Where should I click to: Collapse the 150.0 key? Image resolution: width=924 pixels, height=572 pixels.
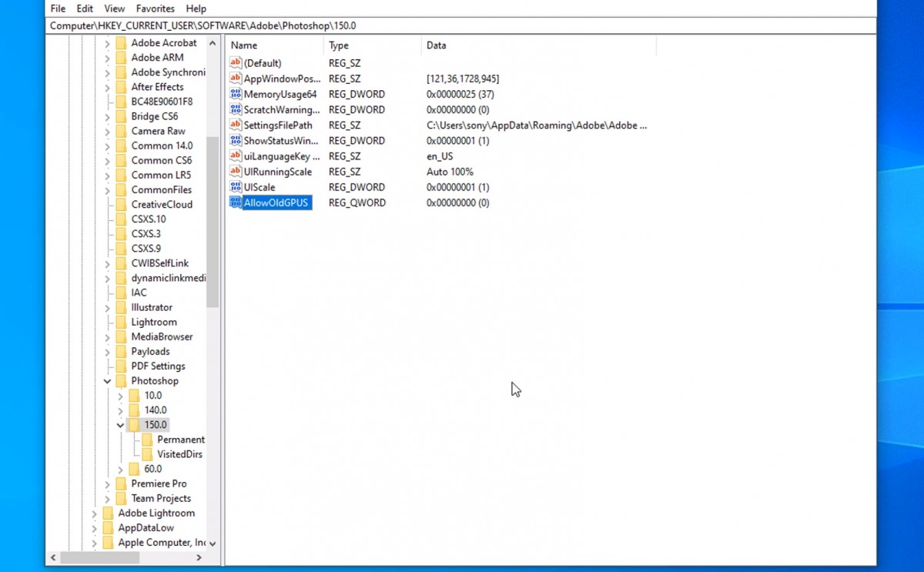(x=120, y=424)
